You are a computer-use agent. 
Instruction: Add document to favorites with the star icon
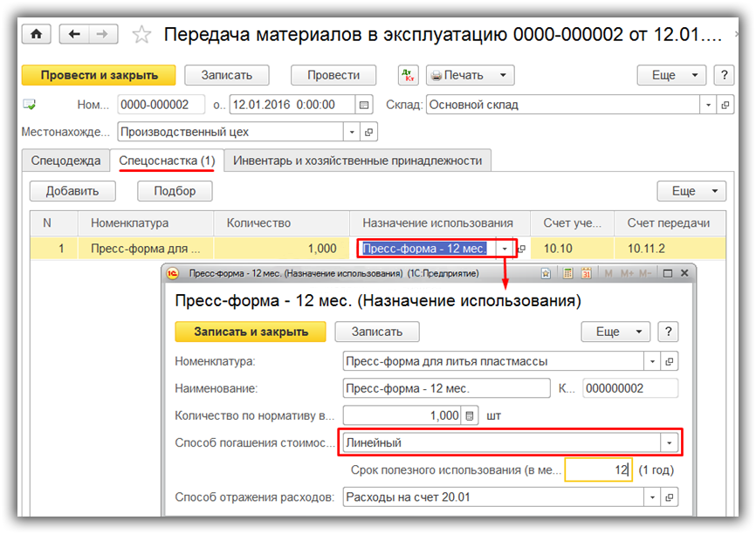141,35
